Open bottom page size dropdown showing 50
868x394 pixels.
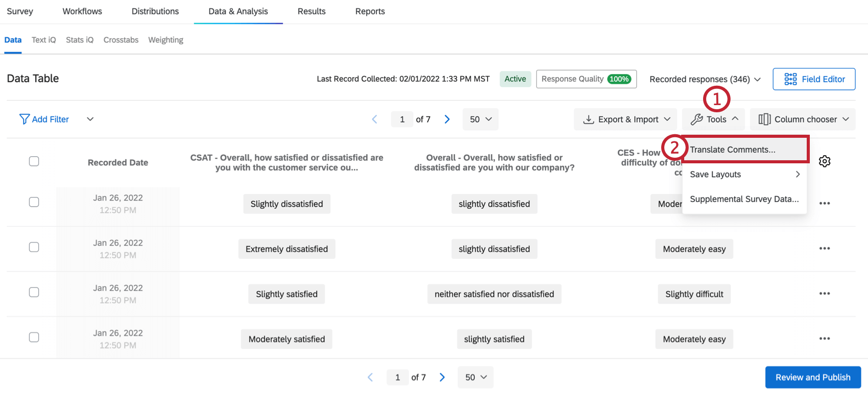pos(476,377)
